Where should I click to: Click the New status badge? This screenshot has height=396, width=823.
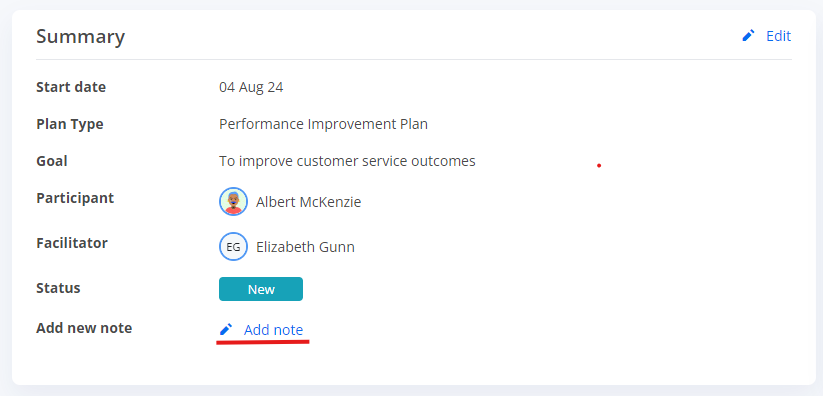click(261, 289)
